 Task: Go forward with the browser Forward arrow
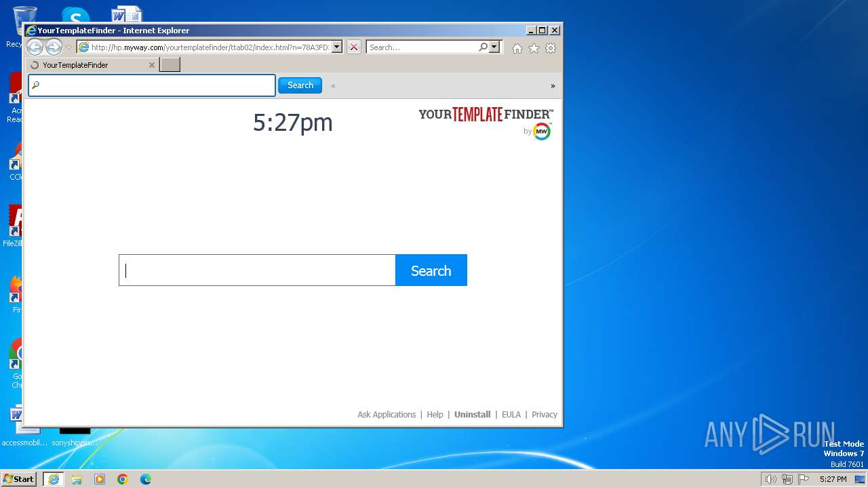(x=54, y=47)
